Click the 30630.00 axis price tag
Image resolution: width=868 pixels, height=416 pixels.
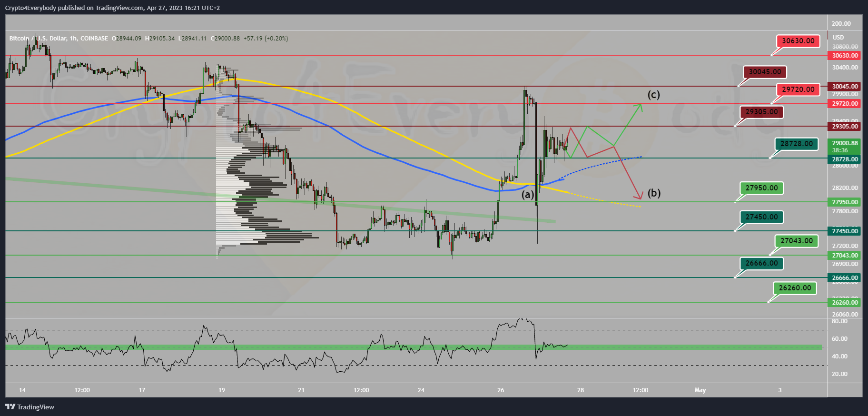click(x=845, y=56)
